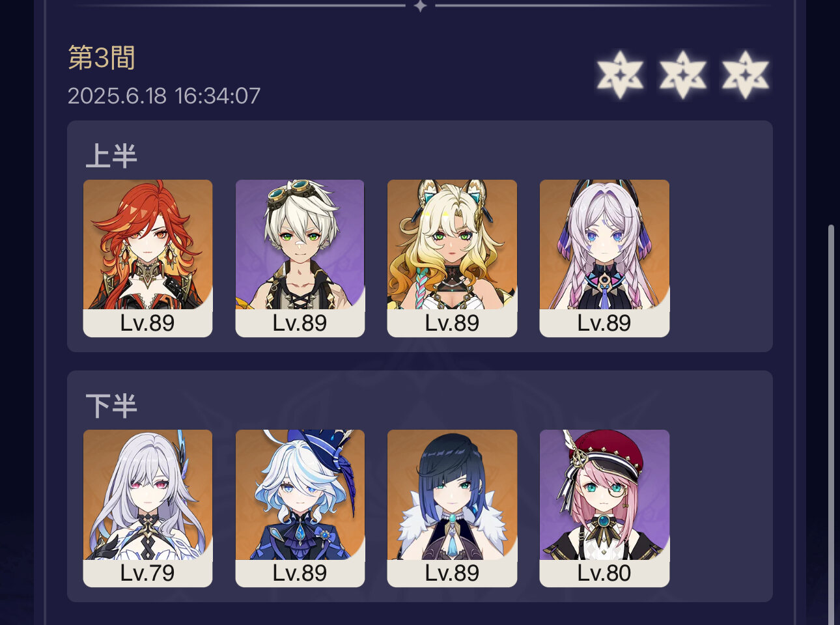
Task: Click the middle abyss star icon
Action: (682, 75)
